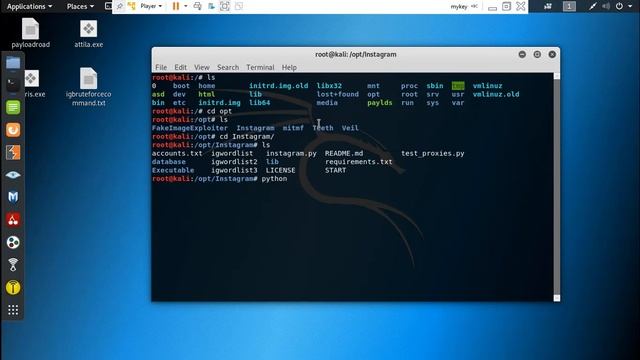Viewport: 640px width, 360px height.
Task: Open the multicolor circle icon in dock
Action: [13, 242]
